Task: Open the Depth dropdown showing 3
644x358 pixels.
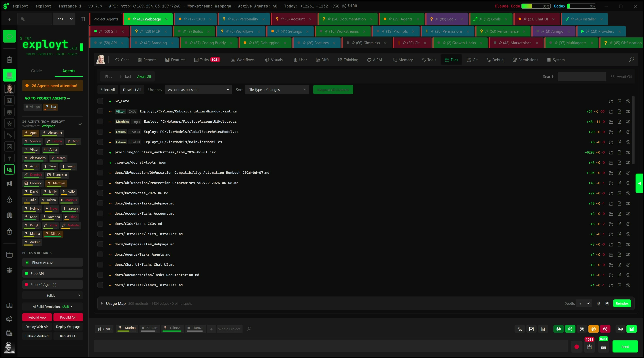Action: (x=584, y=304)
